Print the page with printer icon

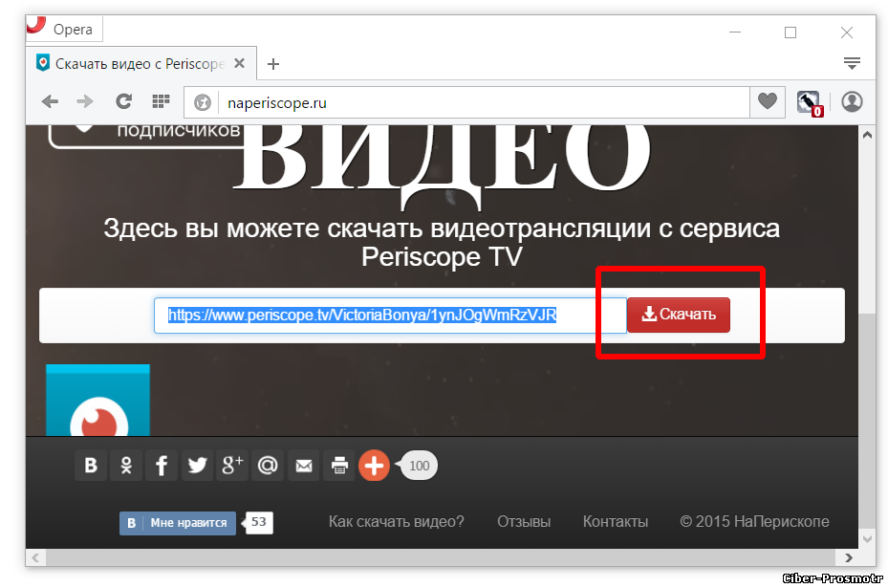point(339,466)
